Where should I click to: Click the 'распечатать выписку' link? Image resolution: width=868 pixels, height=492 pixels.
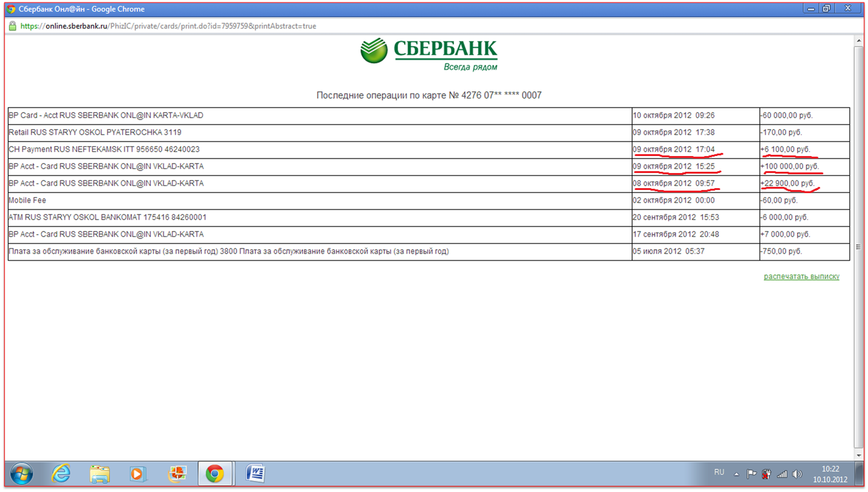point(801,276)
